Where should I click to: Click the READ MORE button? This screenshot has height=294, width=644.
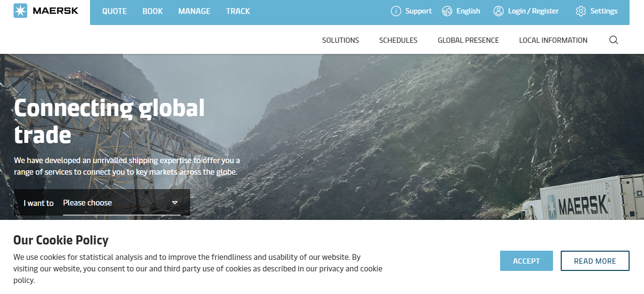(x=595, y=261)
